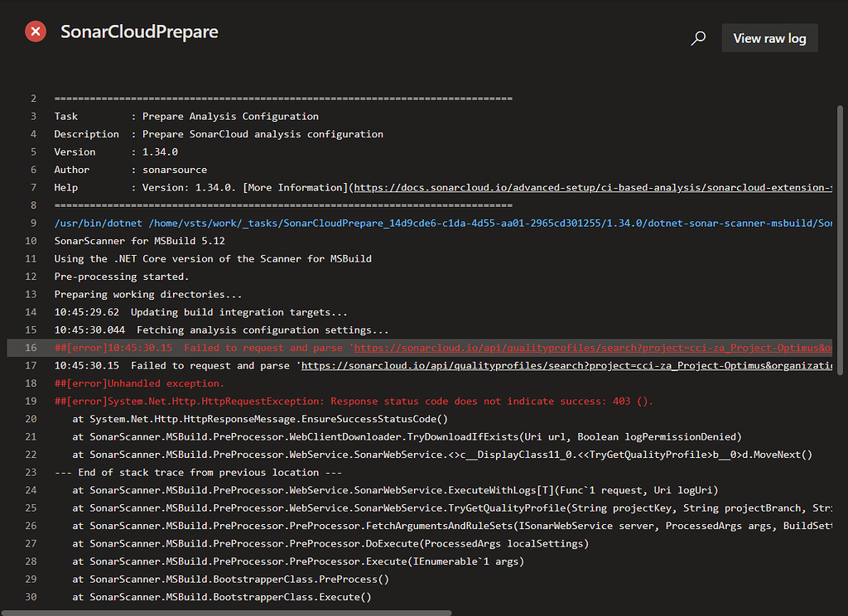Click the HttpRequestException 403 error line
The height and width of the screenshot is (616, 848).
point(331,401)
